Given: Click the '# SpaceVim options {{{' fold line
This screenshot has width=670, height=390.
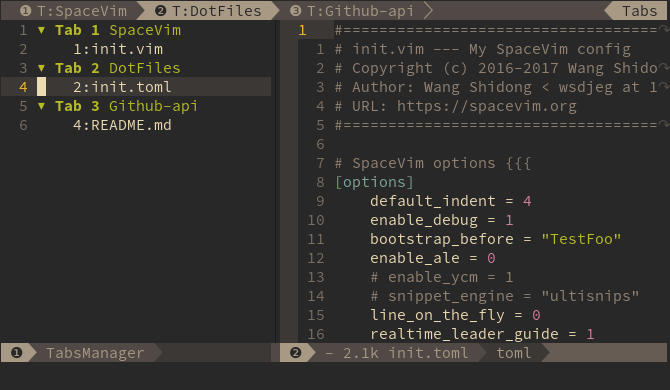Looking at the screenshot, I should [433, 163].
